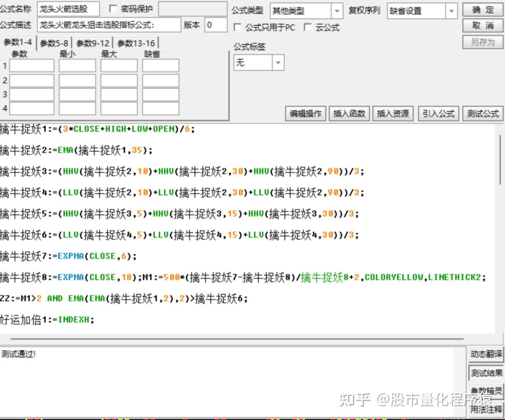The width and height of the screenshot is (505, 420).
Task: Click the 擒牛捉妖3 HHV formula line
Action: pyautogui.click(x=182, y=171)
